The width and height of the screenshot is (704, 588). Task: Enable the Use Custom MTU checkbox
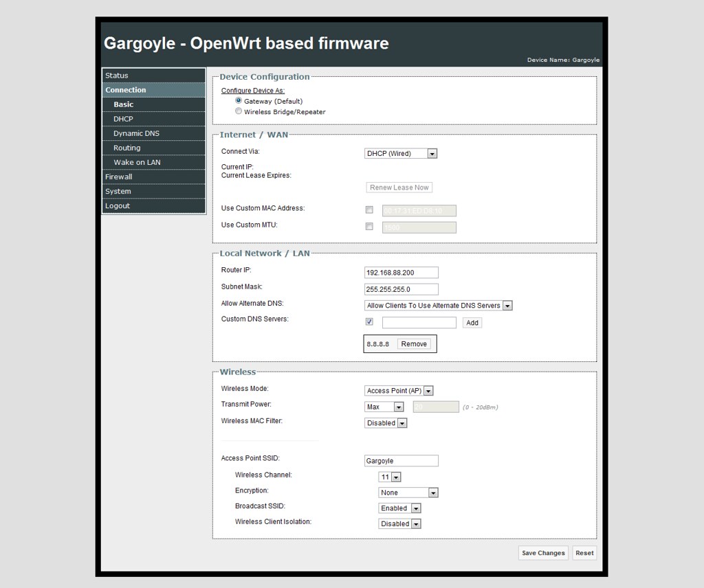pos(369,226)
